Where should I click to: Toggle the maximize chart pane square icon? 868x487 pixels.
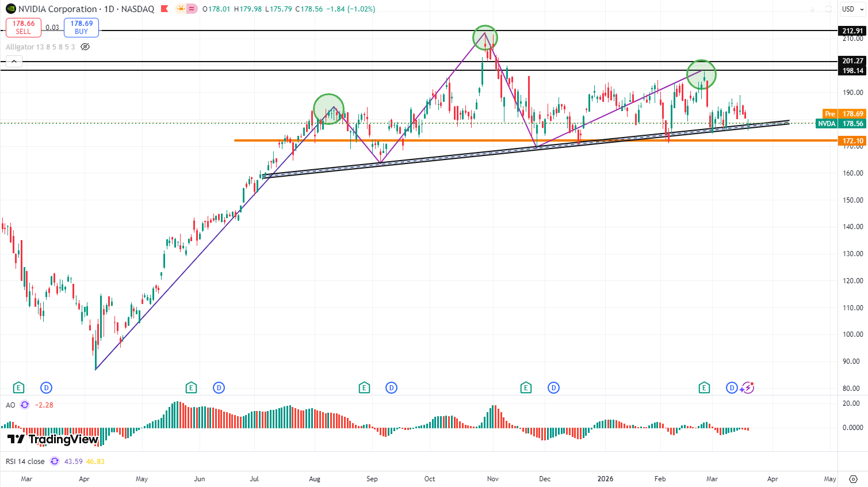pos(828,9)
